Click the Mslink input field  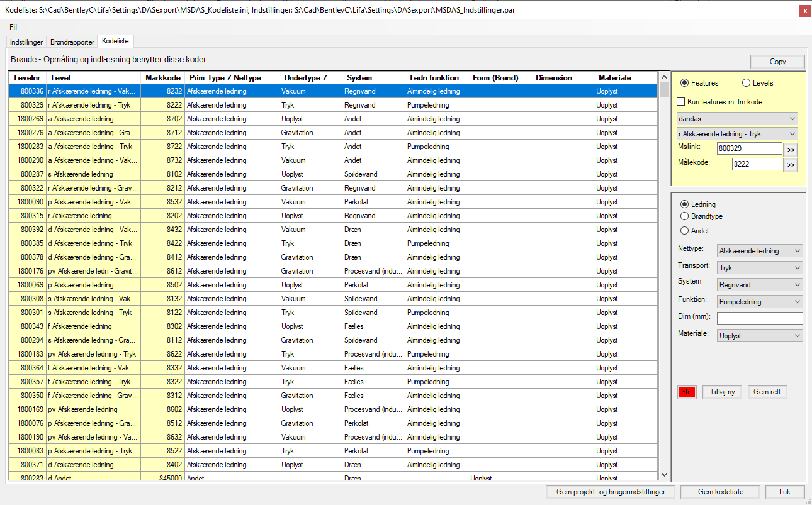tap(749, 148)
